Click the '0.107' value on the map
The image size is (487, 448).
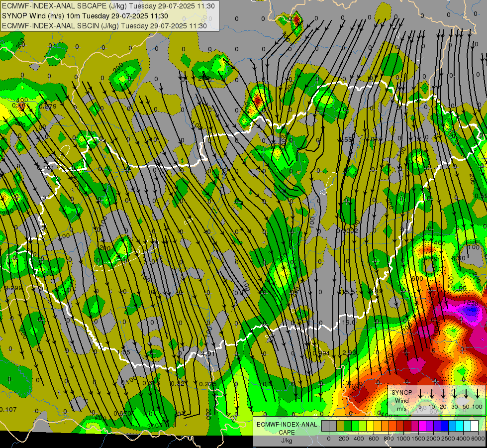coord(8,410)
